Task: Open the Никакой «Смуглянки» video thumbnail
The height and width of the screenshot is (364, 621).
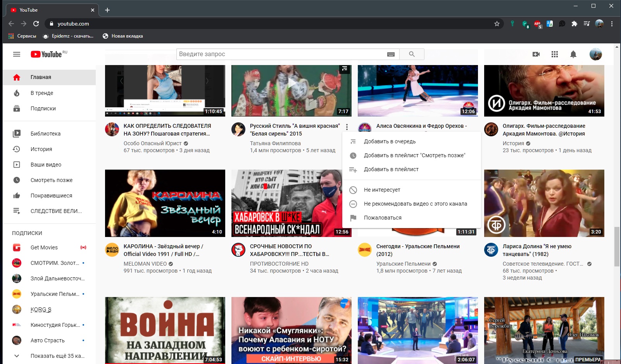Action: coord(292,330)
